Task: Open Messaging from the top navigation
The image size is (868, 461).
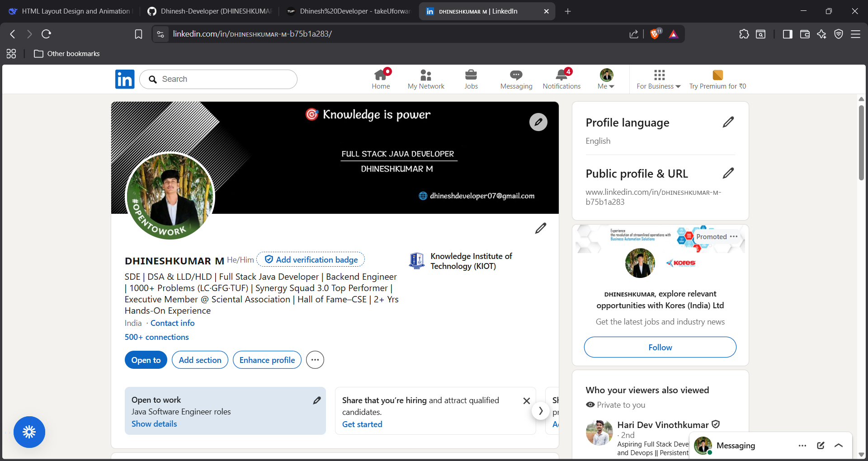Action: (516, 79)
